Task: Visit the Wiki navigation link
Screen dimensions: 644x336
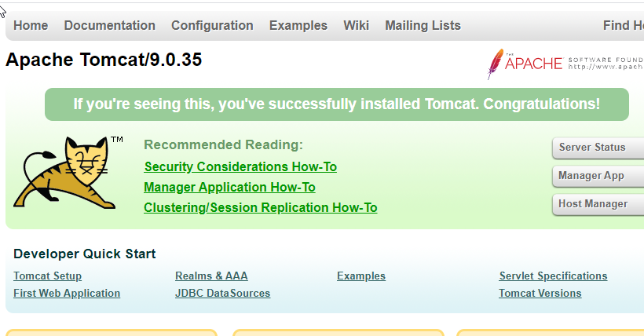Action: coord(356,25)
